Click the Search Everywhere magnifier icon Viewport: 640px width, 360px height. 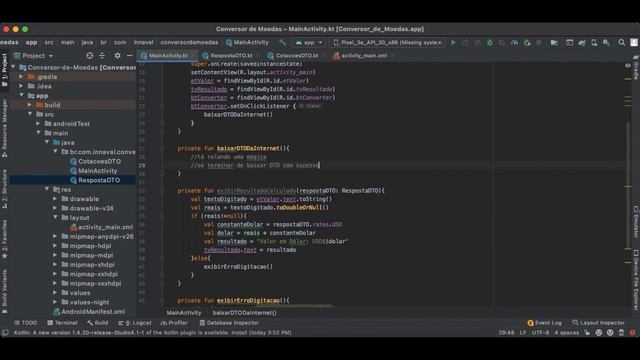coord(621,42)
